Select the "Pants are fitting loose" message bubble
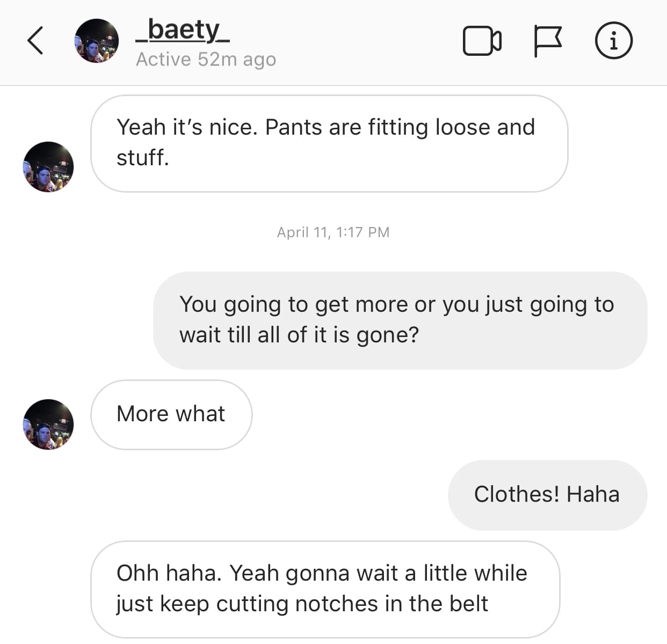The width and height of the screenshot is (667, 644). (329, 143)
